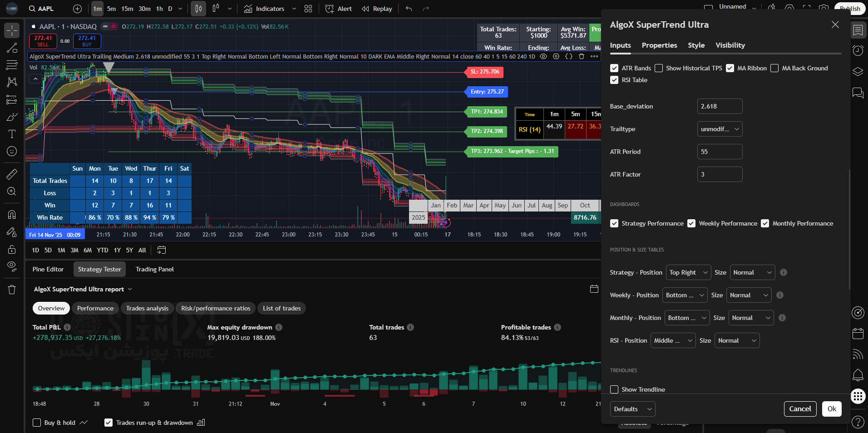Click the ruler measure tool

click(x=12, y=174)
